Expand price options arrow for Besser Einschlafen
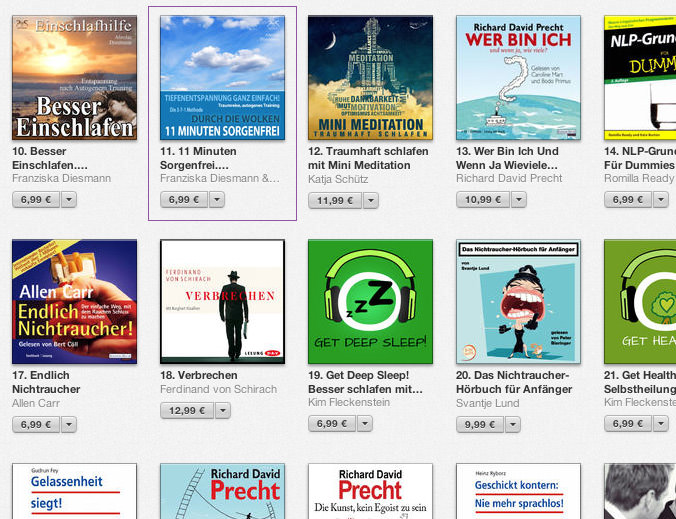676x519 pixels. coord(69,200)
